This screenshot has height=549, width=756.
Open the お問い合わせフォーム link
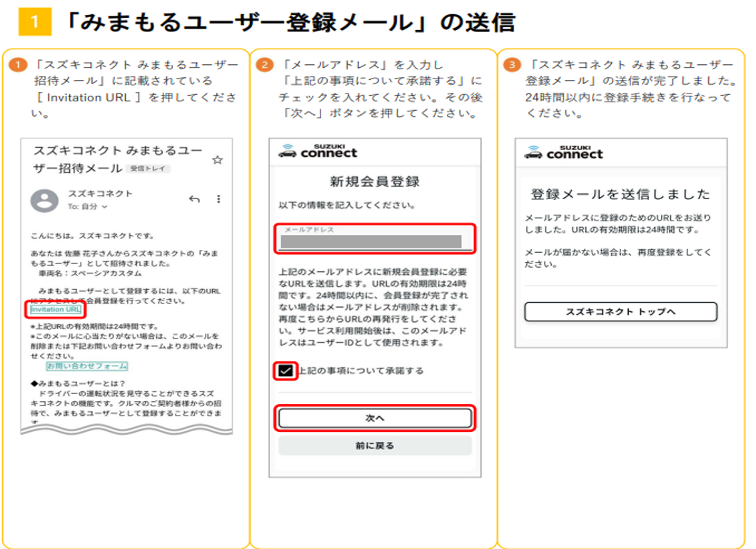point(87,366)
